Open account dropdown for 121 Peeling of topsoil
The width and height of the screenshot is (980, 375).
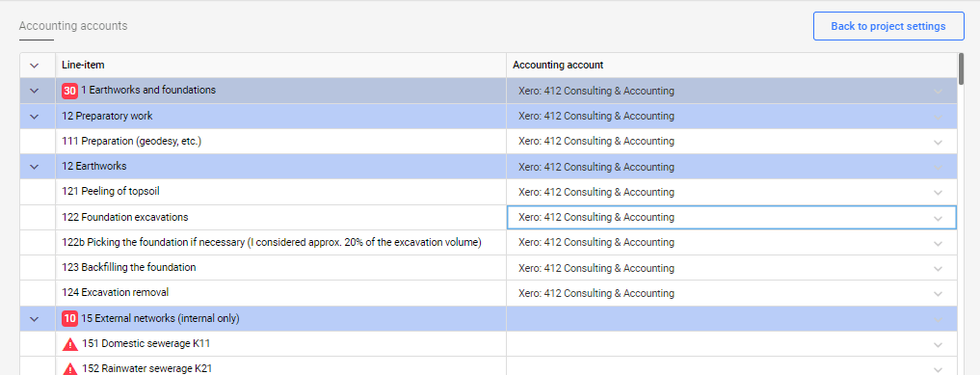938,193
